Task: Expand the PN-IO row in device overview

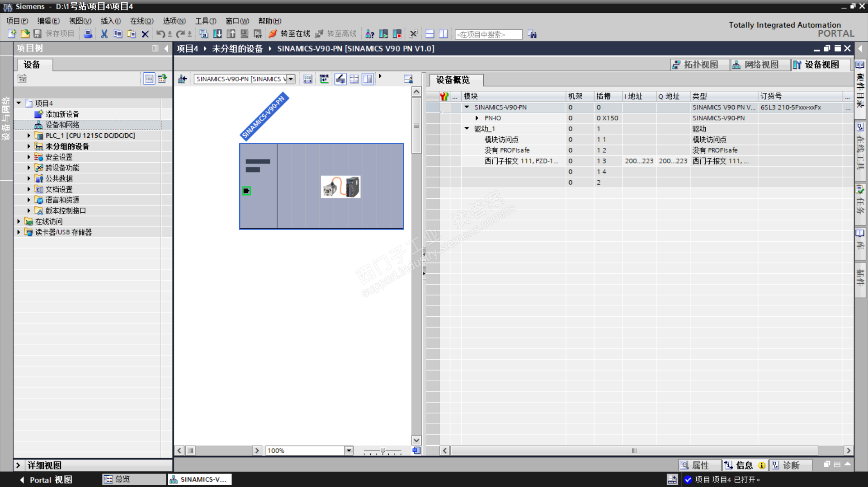Action: (477, 118)
